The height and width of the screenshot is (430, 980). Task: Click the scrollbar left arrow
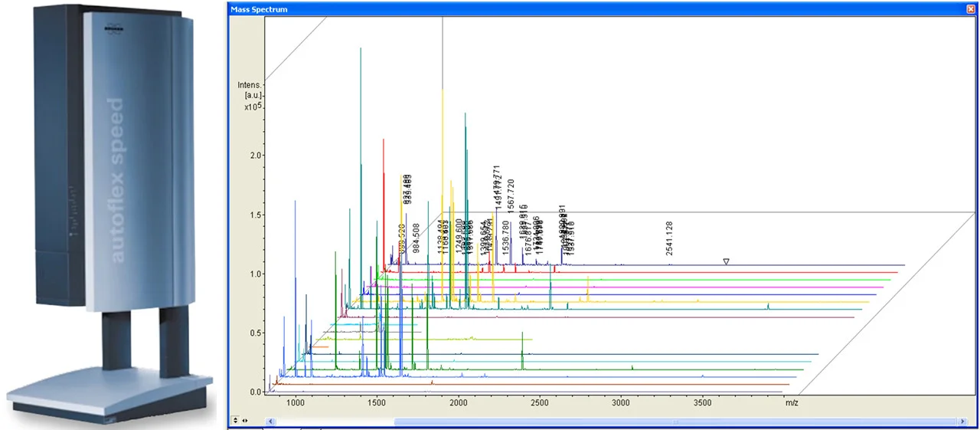point(269,422)
